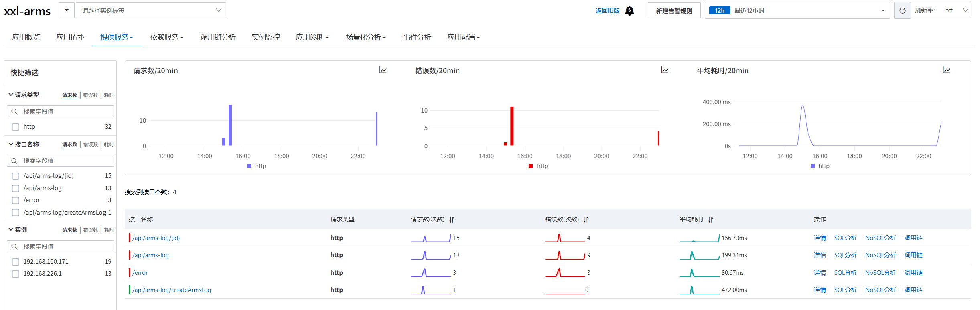980x310 pixels.
Task: Sort 接口名称 filter by 耗时
Action: 109,145
